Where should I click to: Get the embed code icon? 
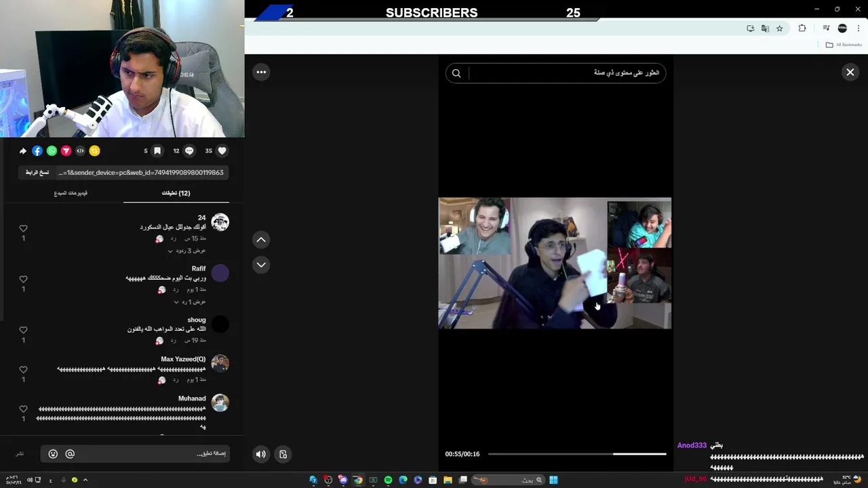coord(80,151)
